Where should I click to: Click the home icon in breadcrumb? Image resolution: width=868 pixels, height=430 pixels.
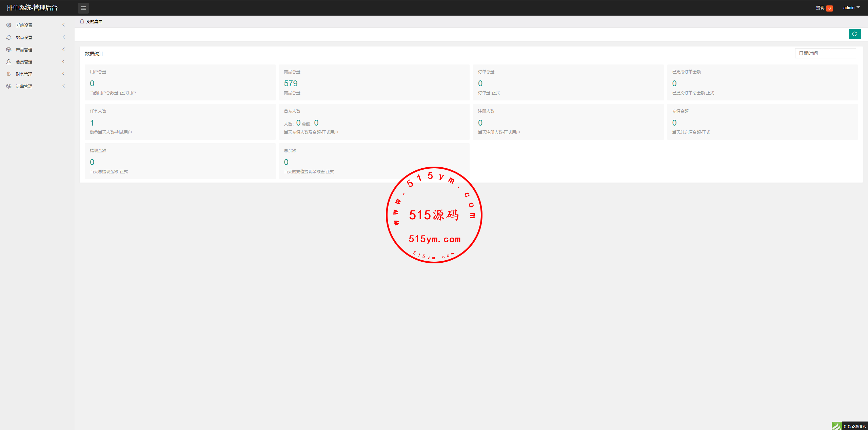point(82,21)
